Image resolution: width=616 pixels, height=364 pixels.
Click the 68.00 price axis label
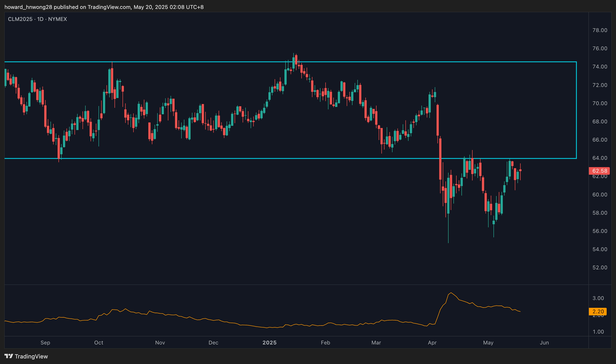pyautogui.click(x=599, y=122)
